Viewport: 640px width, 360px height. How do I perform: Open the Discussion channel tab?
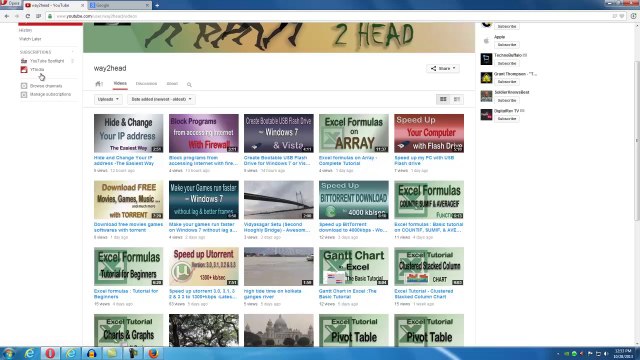pos(146,83)
